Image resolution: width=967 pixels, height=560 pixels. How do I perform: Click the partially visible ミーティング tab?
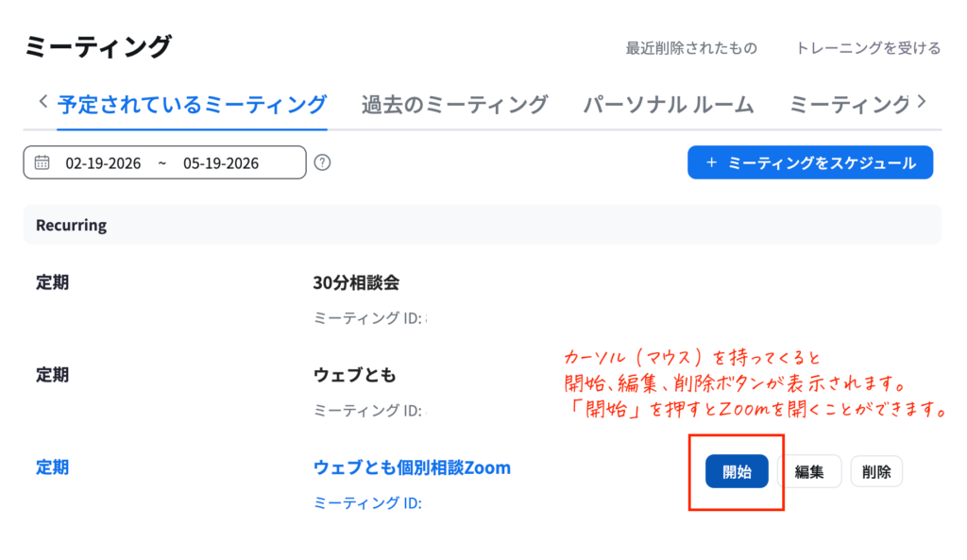tap(849, 105)
